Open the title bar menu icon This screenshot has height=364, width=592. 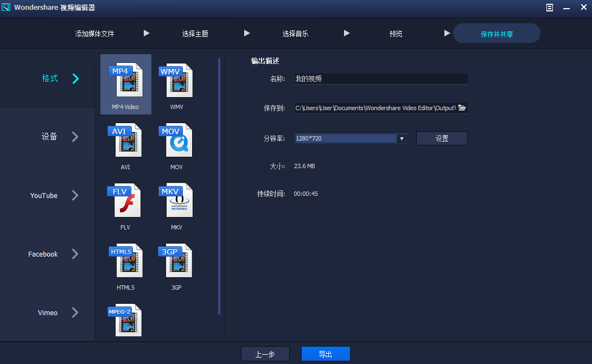click(x=550, y=8)
